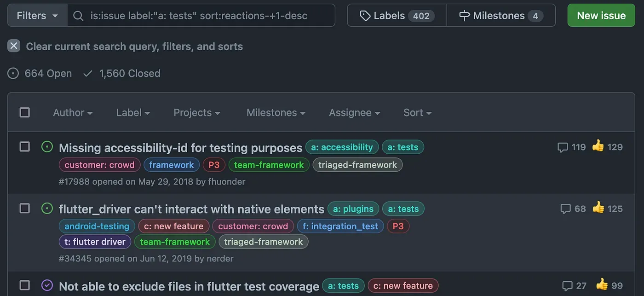Click open-issue icon beside flutter_driver issue
The height and width of the screenshot is (296, 644).
tap(47, 209)
